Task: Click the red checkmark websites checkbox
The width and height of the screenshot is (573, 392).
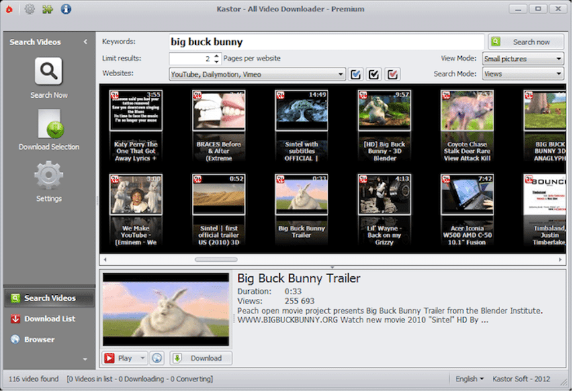Action: [392, 74]
